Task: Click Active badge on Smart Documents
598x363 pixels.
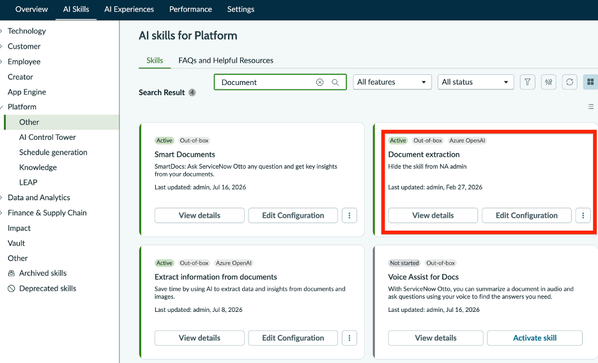Action: (x=164, y=140)
